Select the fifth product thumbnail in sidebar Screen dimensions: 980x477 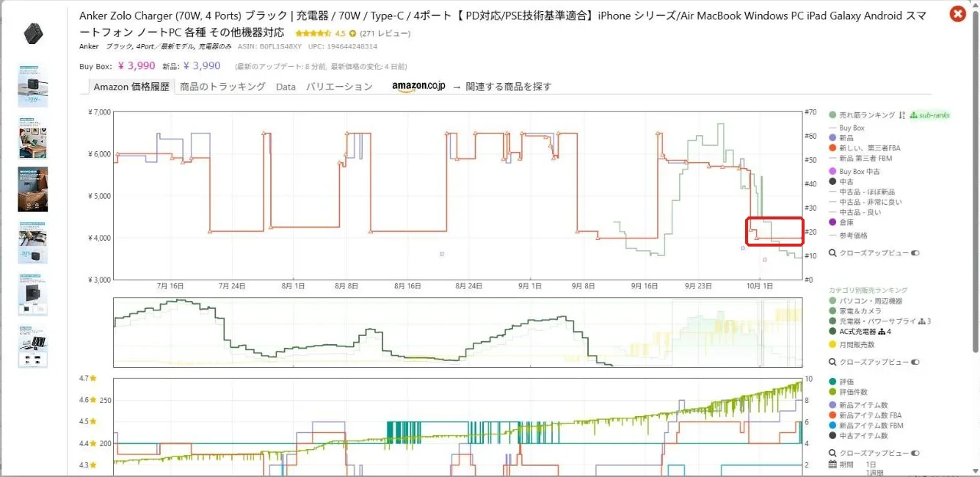(33, 242)
